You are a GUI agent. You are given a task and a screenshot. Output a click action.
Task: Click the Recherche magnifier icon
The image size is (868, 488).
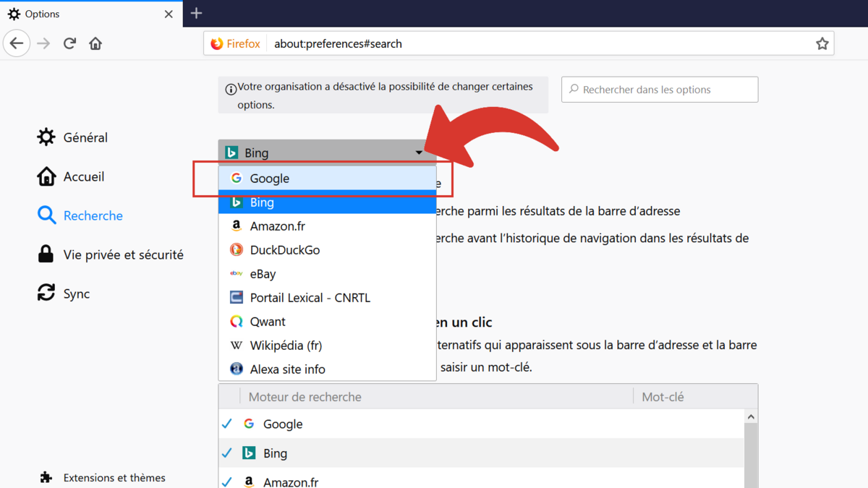click(x=46, y=215)
